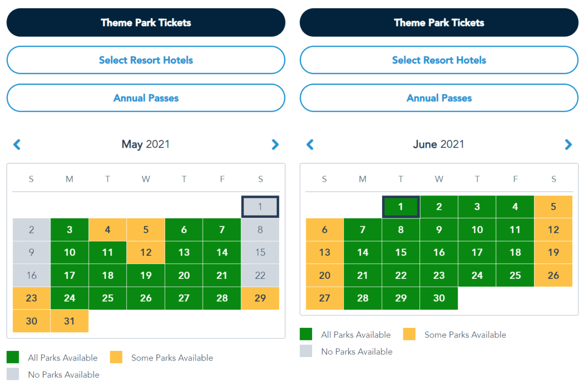Select June 1 on the calendar

(x=400, y=207)
